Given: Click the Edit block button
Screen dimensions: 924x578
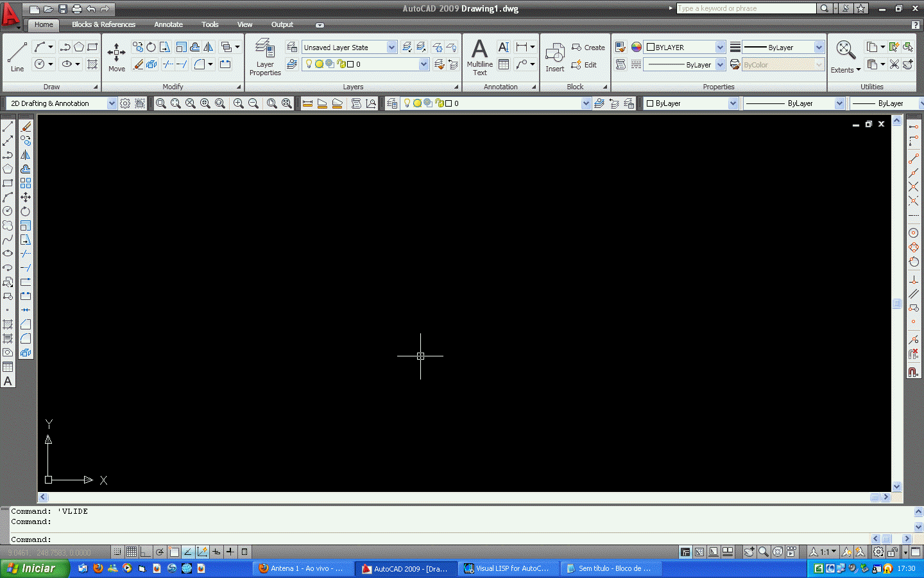Looking at the screenshot, I should 584,65.
